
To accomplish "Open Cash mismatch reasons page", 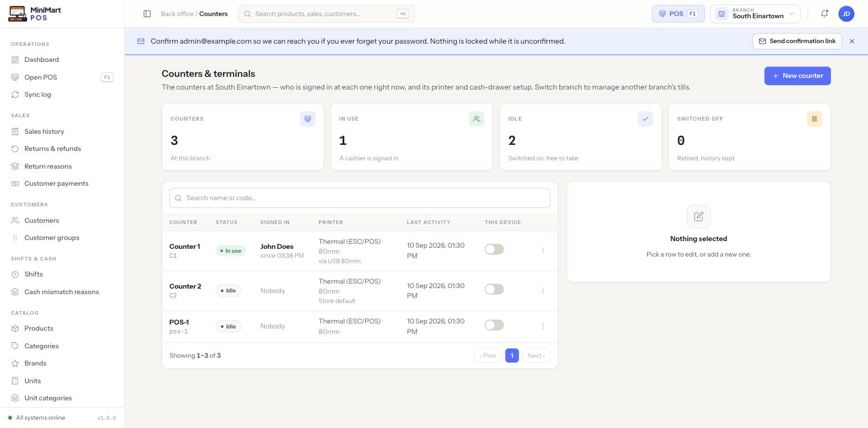I will coord(62,292).
